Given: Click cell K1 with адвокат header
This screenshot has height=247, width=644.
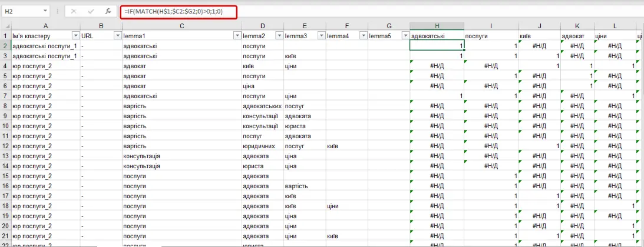Looking at the screenshot, I should coord(577,36).
